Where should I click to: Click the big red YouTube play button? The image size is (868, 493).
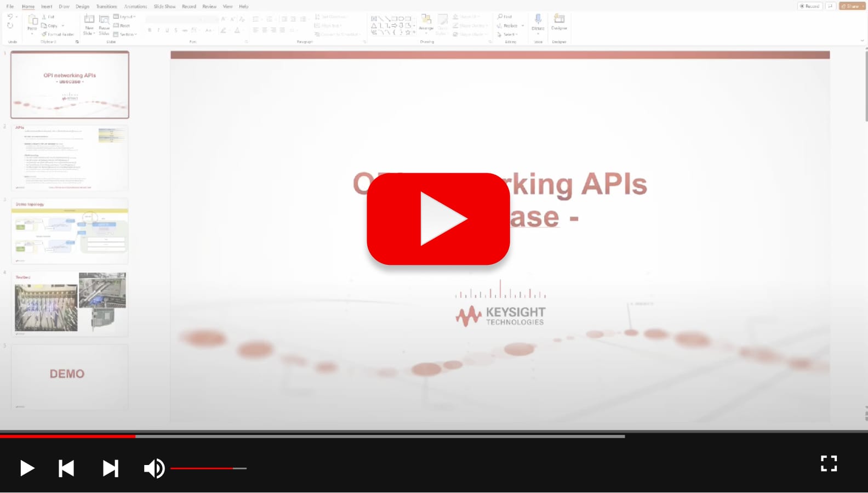point(438,219)
